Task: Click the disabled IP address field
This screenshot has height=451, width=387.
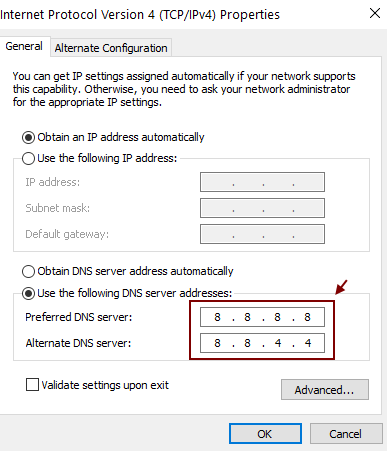Action: tap(262, 182)
